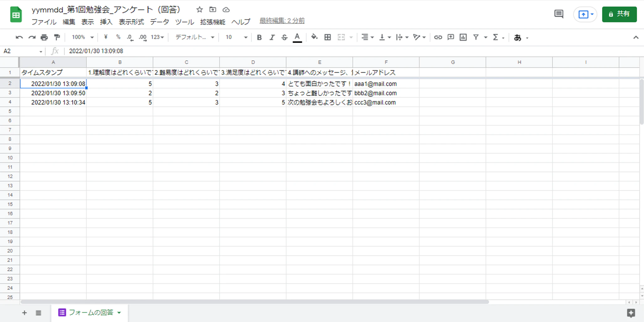Open the データ menu

[160, 22]
